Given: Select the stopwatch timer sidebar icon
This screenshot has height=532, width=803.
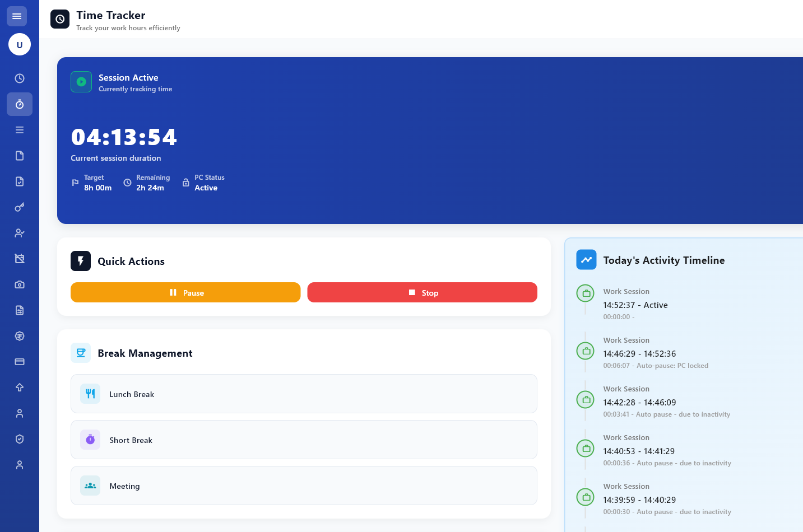Looking at the screenshot, I should (x=20, y=104).
